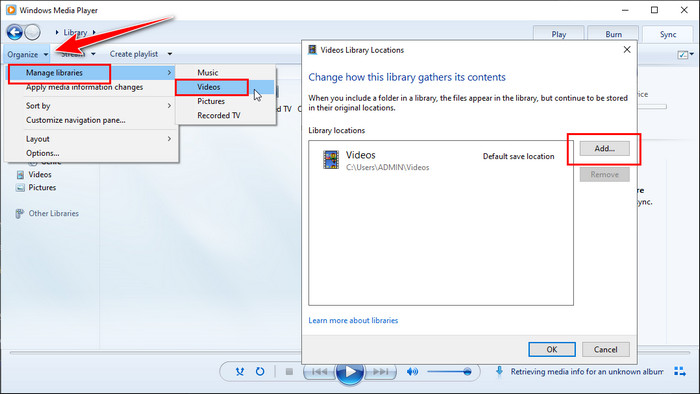700x394 pixels.
Task: Open Learn more about libraries link
Action: 353,320
